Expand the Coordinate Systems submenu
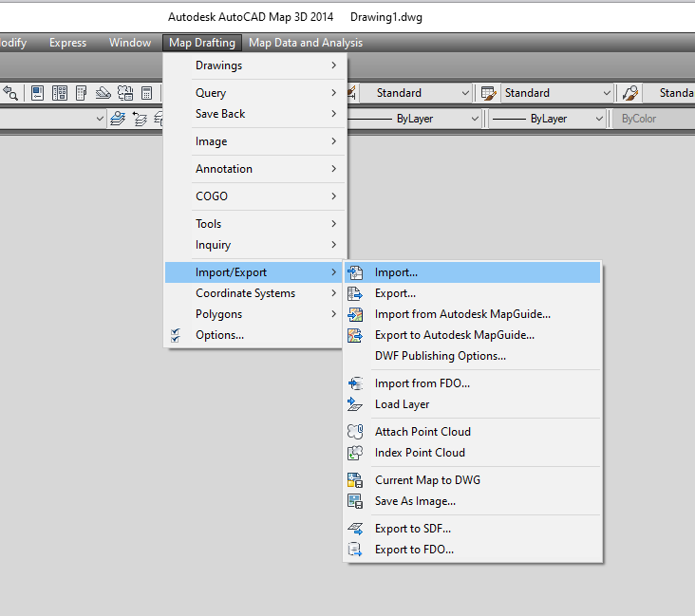Screen dimensions: 695x616 coord(254,293)
